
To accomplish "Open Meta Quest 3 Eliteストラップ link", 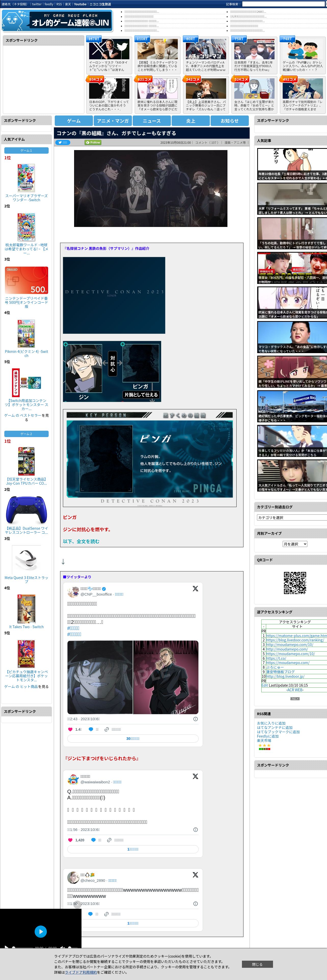I will [x=26, y=580].
